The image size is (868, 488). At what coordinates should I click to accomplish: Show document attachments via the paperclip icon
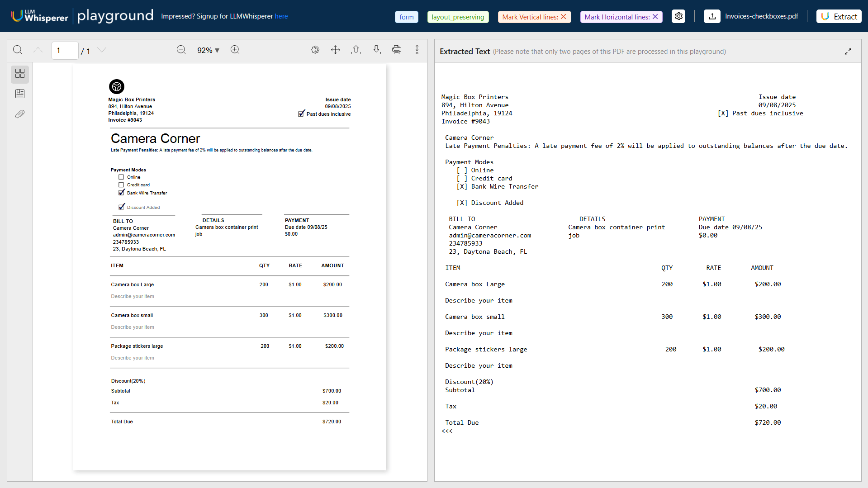pos(20,114)
